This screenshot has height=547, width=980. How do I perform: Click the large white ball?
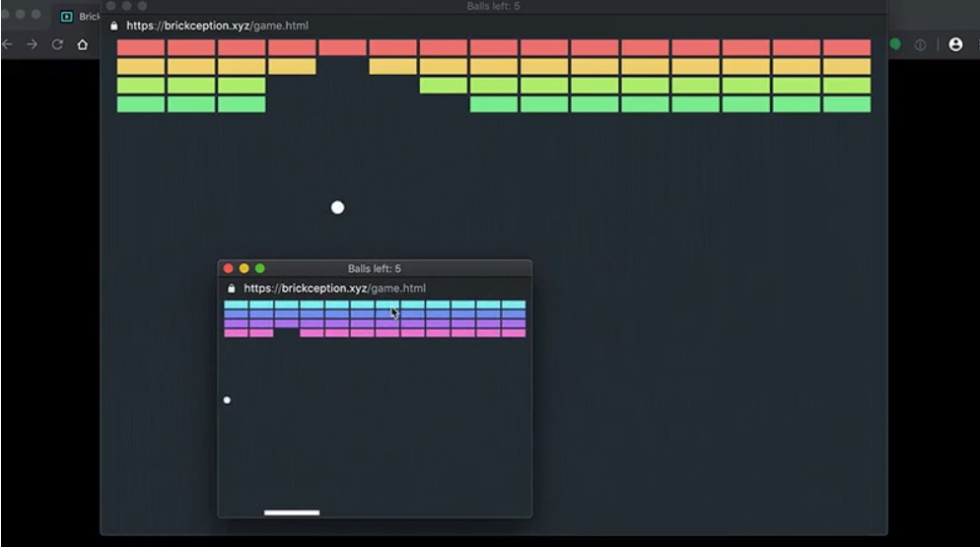coord(337,207)
